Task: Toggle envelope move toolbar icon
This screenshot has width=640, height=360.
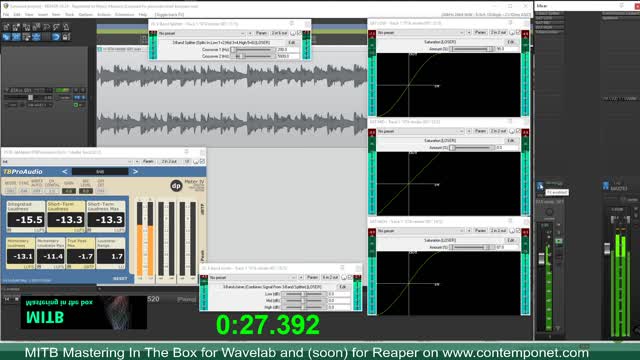Action: pos(36,37)
